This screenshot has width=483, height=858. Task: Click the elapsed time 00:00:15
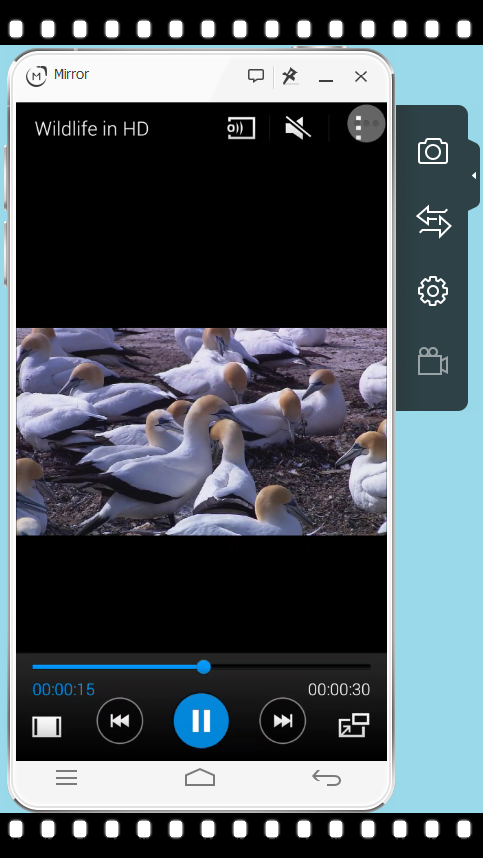tap(63, 689)
